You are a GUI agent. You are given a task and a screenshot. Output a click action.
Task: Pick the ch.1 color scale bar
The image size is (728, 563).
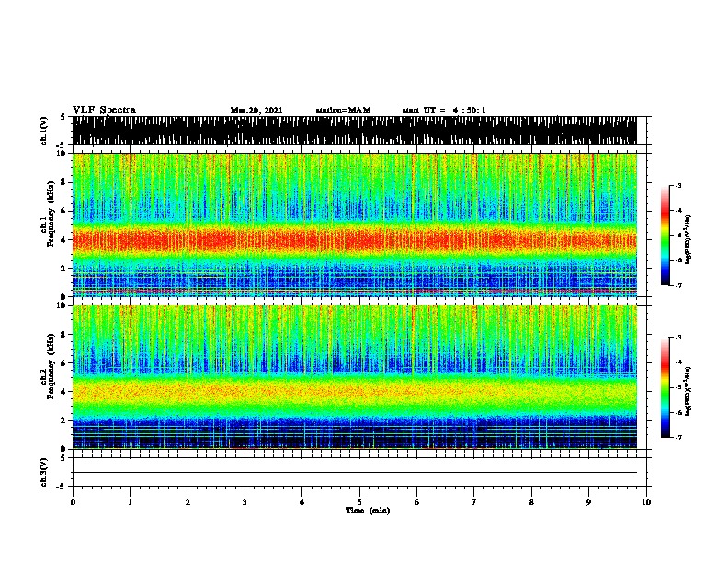pos(665,236)
